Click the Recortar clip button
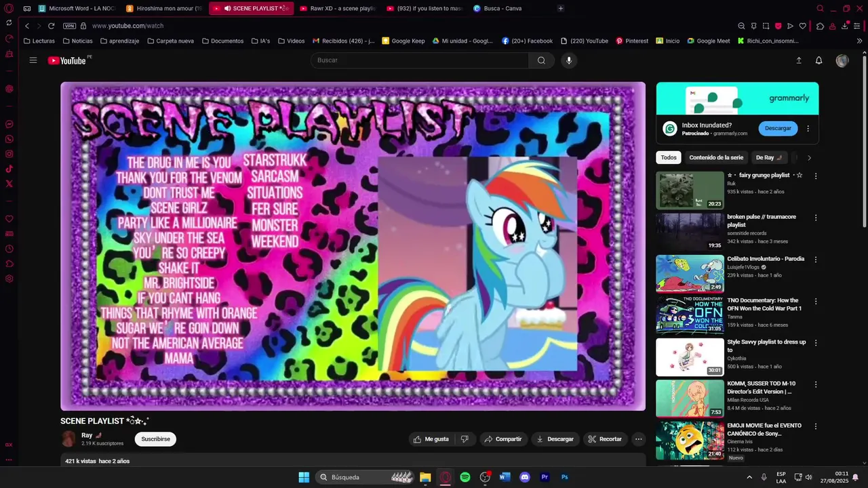Screen dimensions: 868x488 [605, 439]
